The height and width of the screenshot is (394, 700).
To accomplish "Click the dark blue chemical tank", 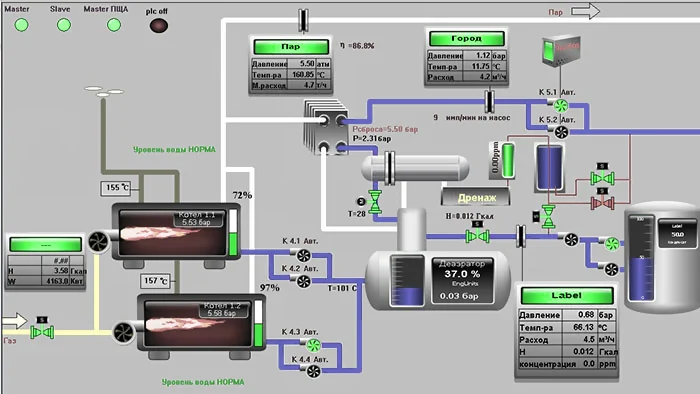I will point(550,168).
